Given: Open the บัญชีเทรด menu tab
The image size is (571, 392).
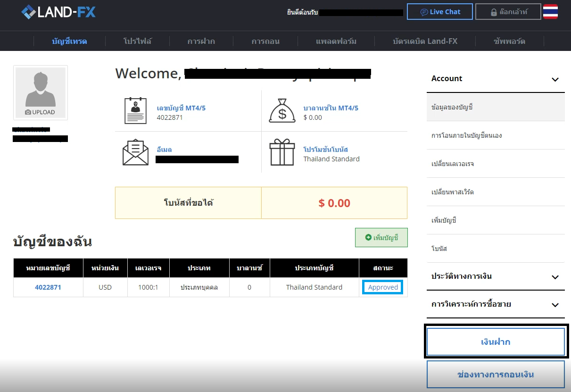Looking at the screenshot, I should tap(69, 41).
